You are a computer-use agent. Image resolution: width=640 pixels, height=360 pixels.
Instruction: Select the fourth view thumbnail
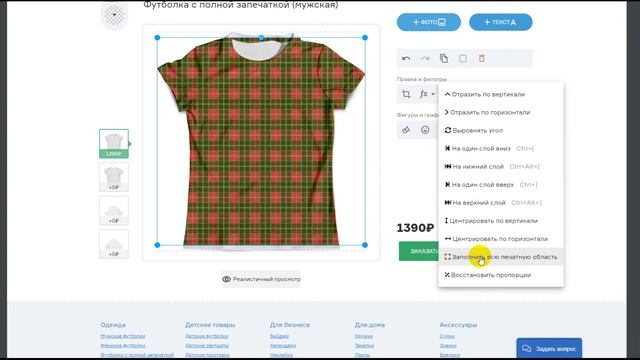[114, 244]
